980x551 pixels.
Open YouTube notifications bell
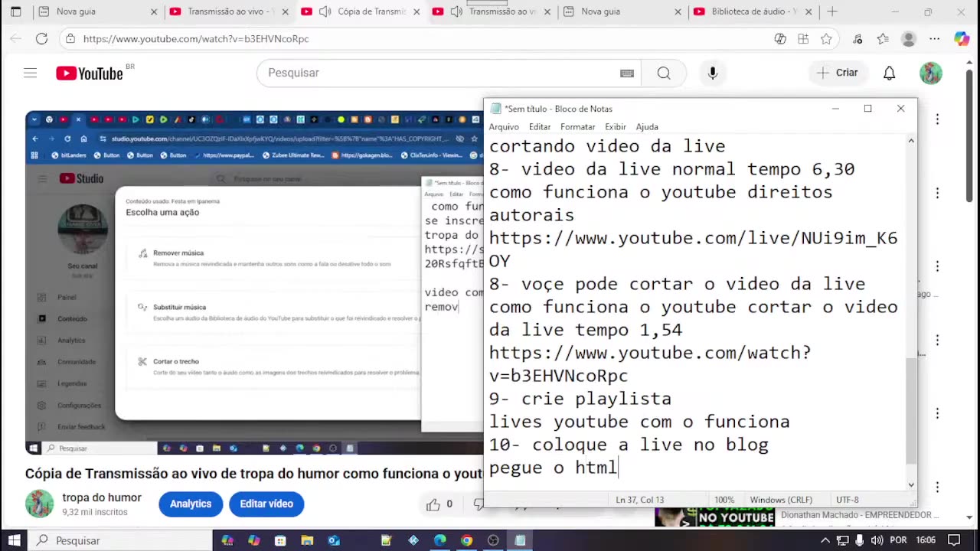point(889,73)
